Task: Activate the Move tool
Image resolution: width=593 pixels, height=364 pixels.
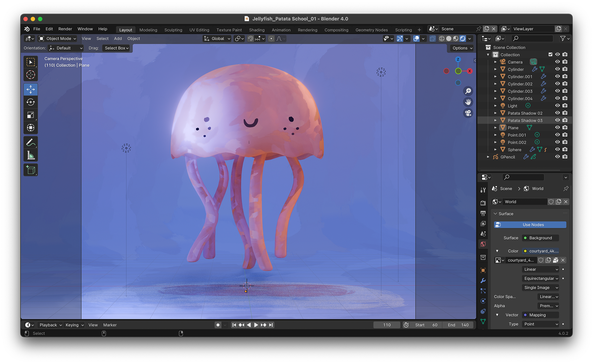Action: [x=31, y=90]
